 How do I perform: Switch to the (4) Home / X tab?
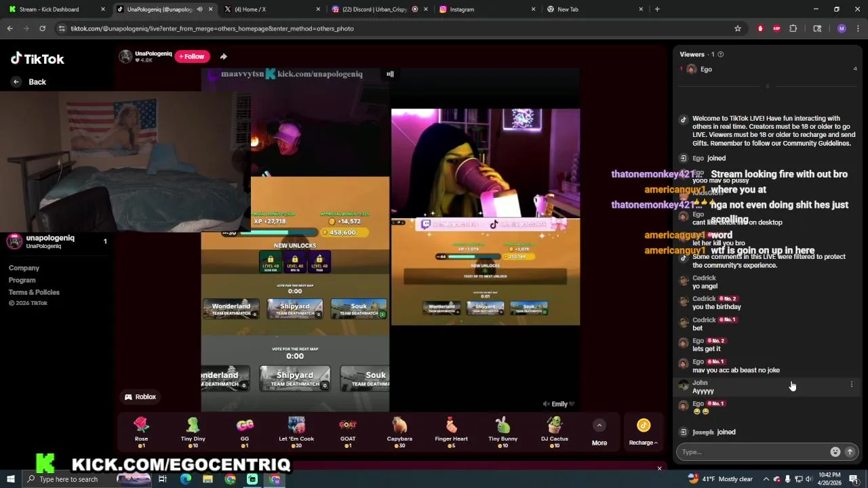(273, 9)
